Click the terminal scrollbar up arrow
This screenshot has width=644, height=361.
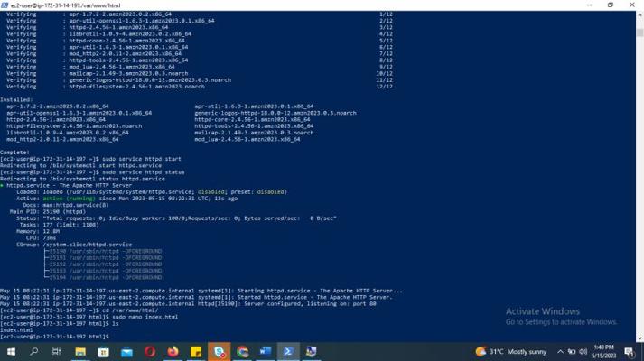click(639, 15)
